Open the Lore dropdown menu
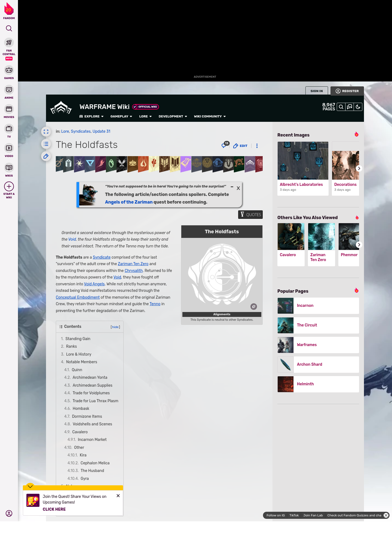This screenshot has height=545, width=392. pos(145,116)
